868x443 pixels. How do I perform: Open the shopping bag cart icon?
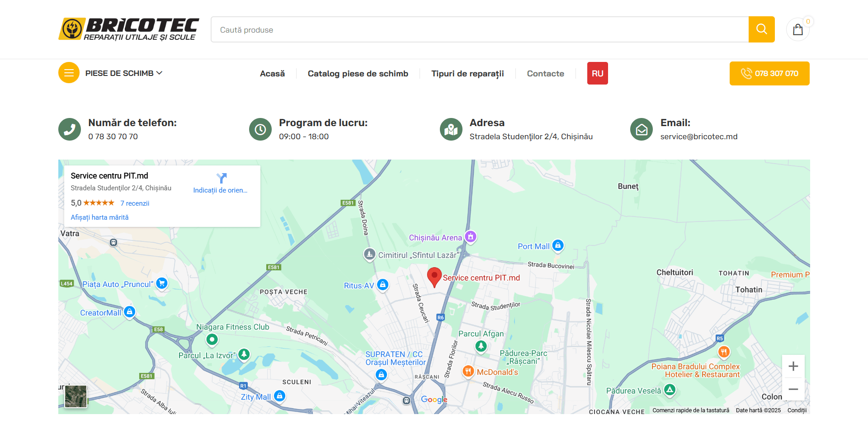(798, 29)
